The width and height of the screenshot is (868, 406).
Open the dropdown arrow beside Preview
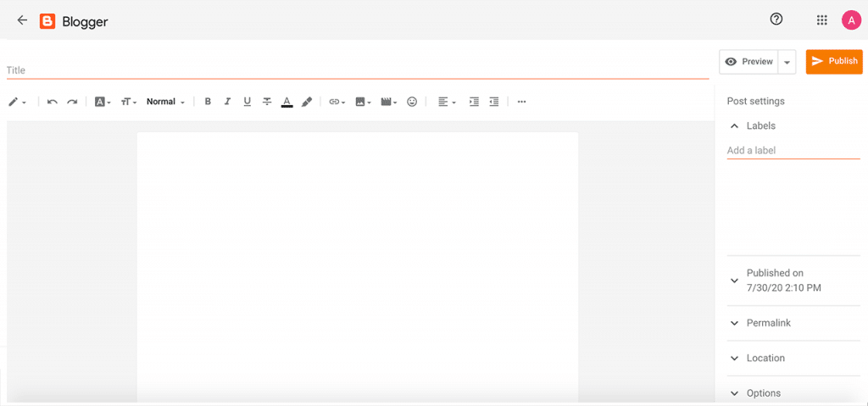click(787, 62)
